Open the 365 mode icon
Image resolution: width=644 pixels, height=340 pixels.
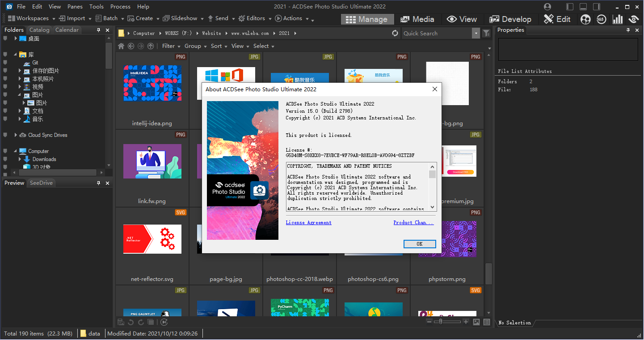[x=601, y=19]
